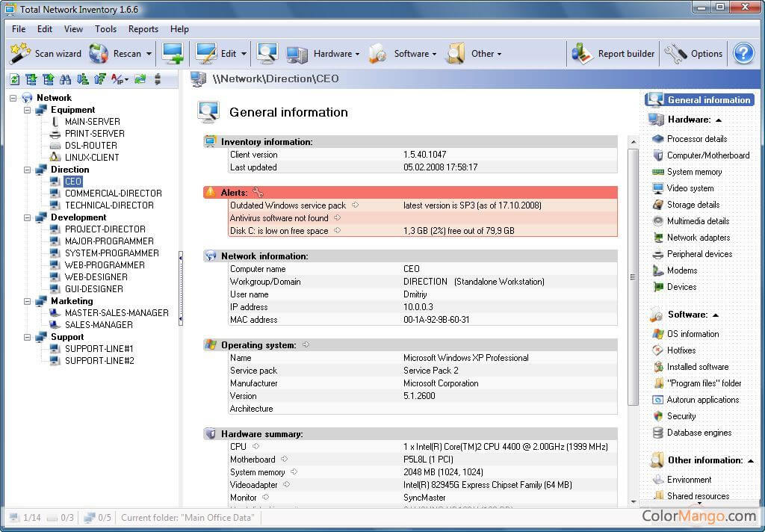Open System memory details
The image size is (765, 532).
coord(694,173)
